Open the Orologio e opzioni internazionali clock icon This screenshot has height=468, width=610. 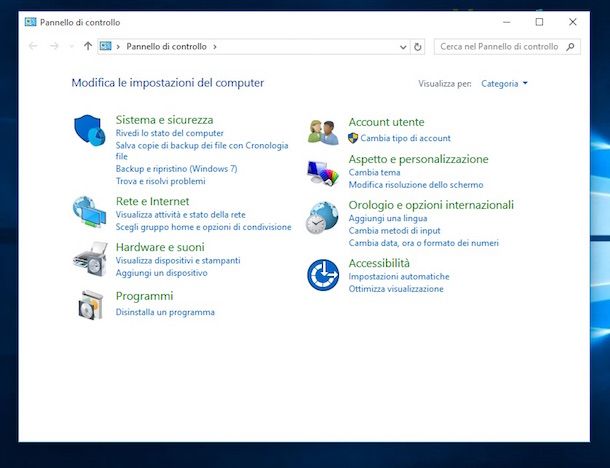coord(322,217)
